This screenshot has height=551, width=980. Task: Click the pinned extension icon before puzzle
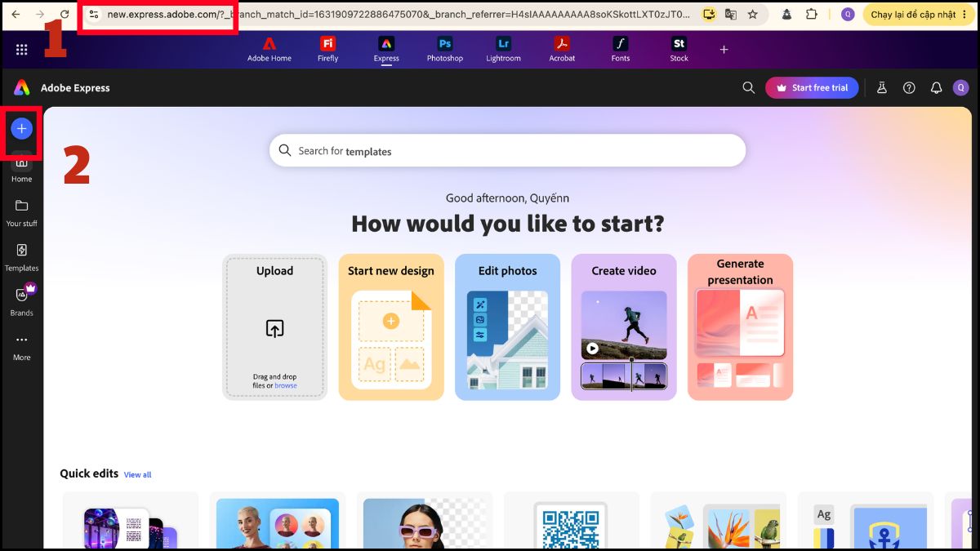[786, 15]
